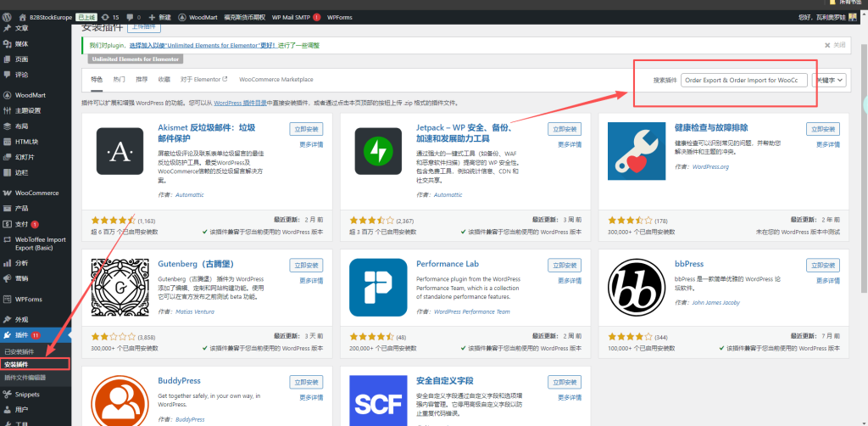Screen dimensions: 868x426
Task: Install 健康检查与故障排除 with 立即安装
Action: [x=823, y=129]
